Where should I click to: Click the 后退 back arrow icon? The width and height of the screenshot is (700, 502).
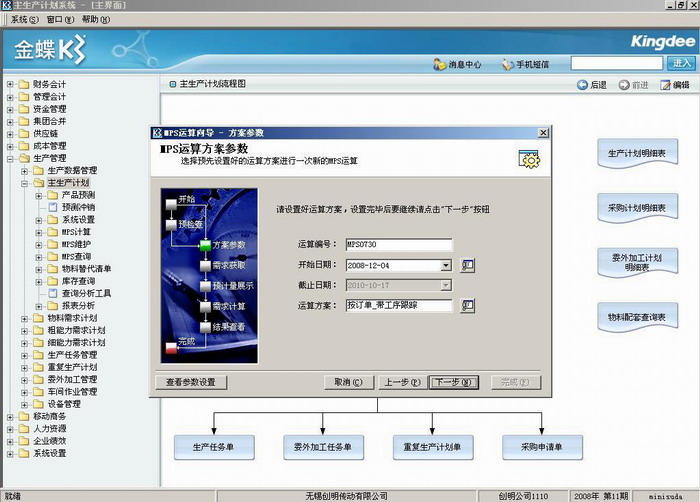[582, 85]
